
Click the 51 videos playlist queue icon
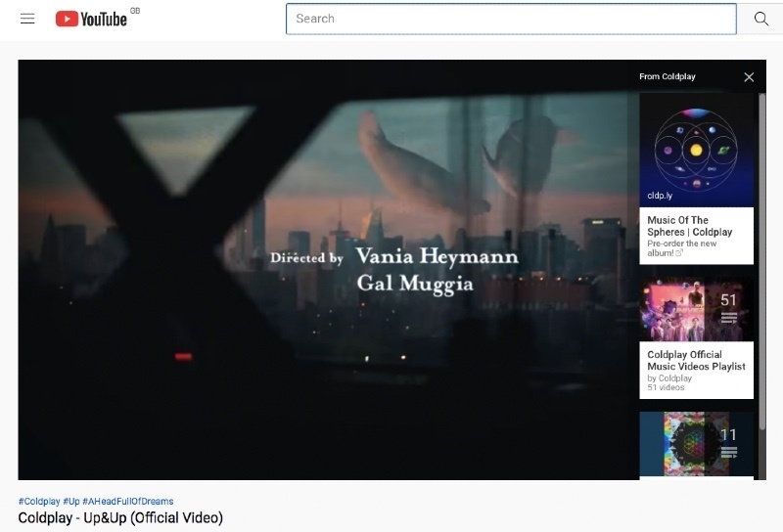728,318
